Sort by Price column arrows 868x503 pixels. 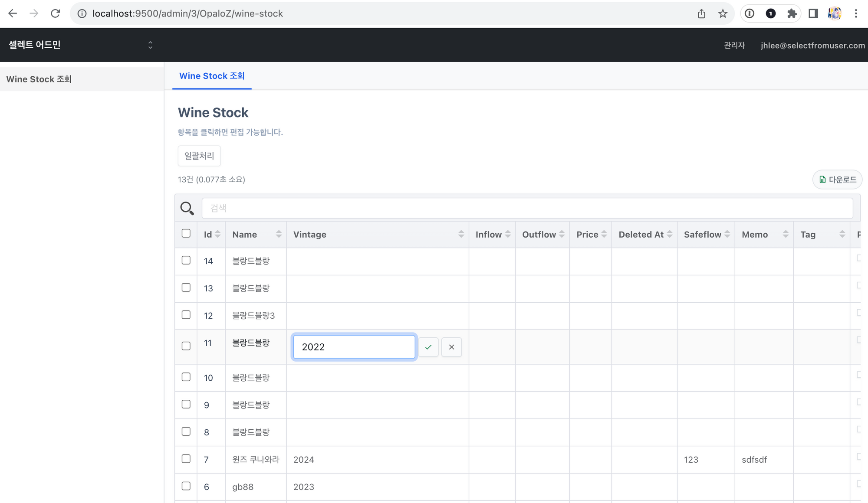coord(604,234)
